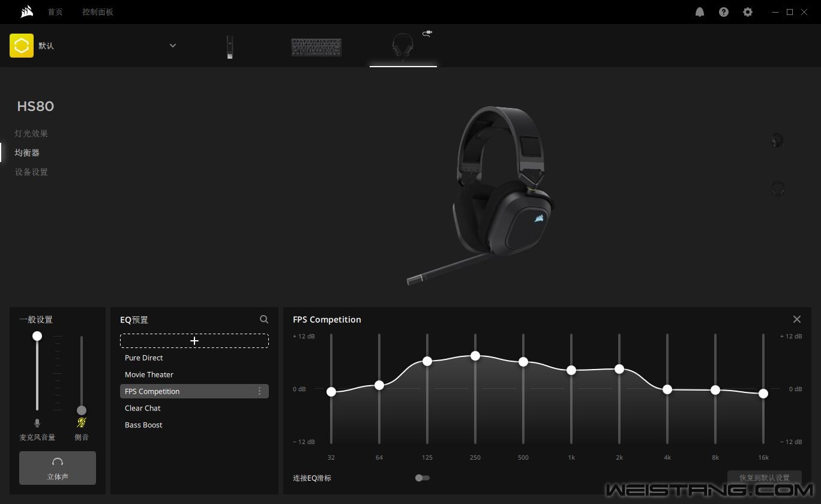Toggle the sidetone mute icon
Viewport: 821px width, 504px height.
[82, 422]
